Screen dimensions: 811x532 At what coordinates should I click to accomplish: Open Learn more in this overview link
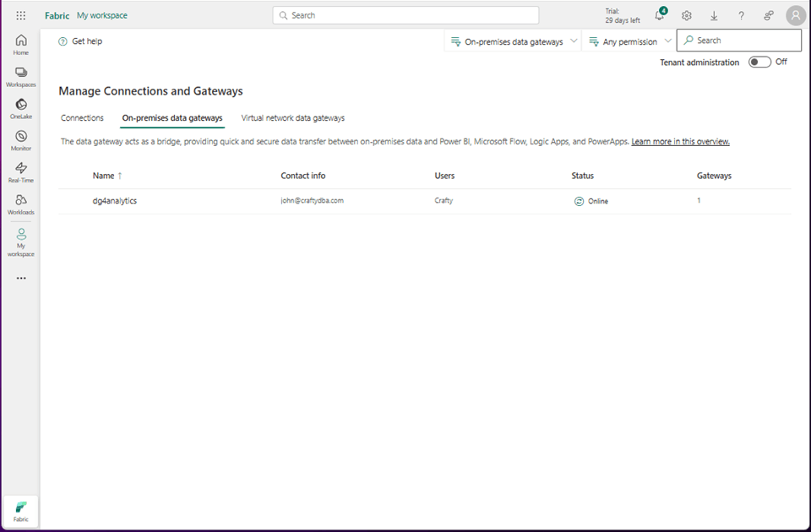pos(680,142)
